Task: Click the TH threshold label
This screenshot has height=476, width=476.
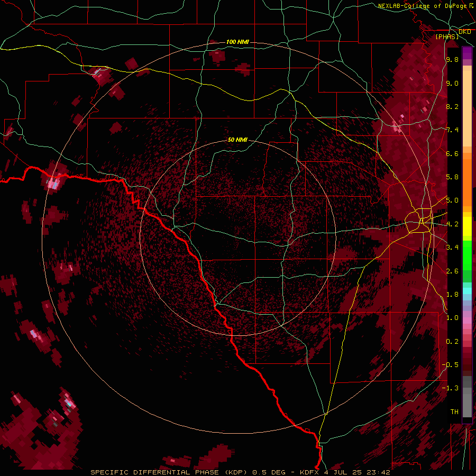Action: (454, 412)
